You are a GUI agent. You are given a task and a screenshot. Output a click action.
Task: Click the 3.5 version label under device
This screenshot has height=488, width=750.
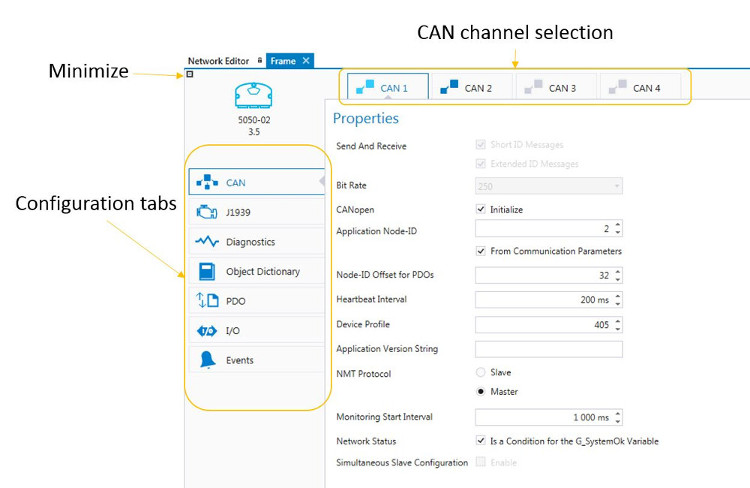pos(254,132)
